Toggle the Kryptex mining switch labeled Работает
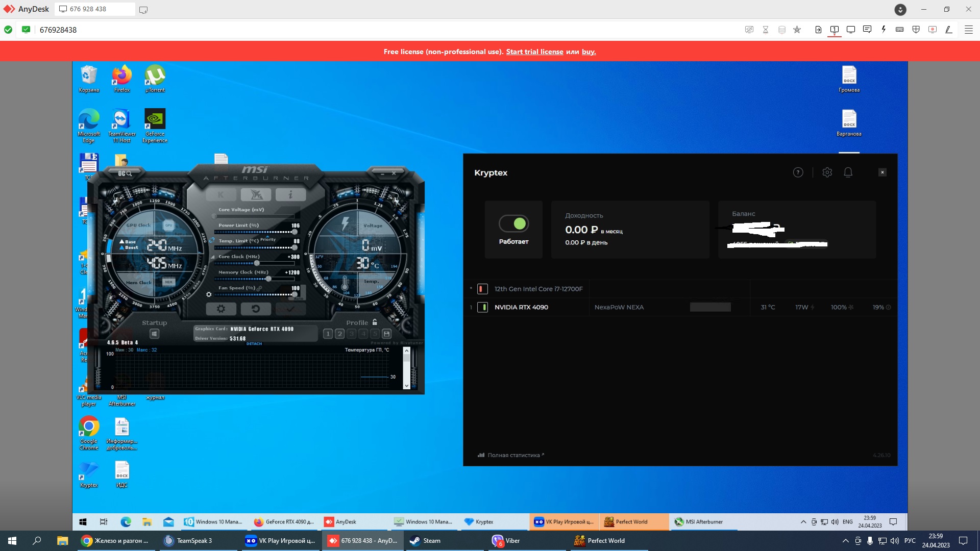Viewport: 980px width, 551px height. click(513, 223)
